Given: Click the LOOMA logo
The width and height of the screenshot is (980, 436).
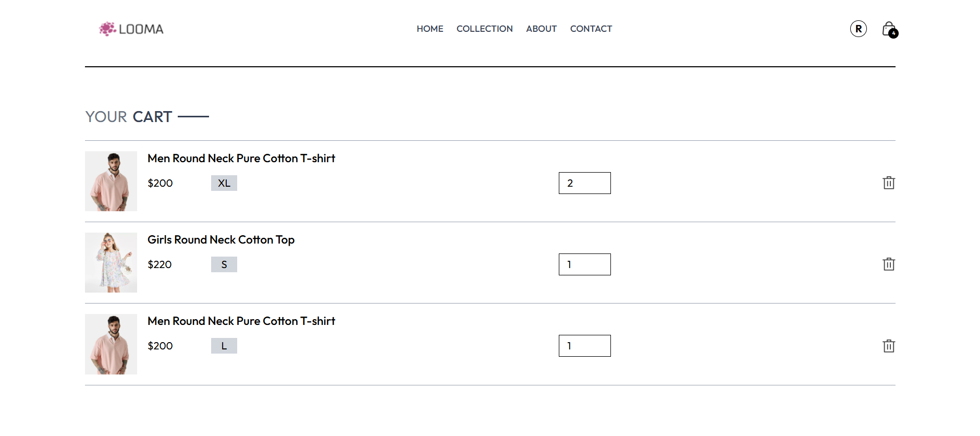Looking at the screenshot, I should [x=131, y=29].
